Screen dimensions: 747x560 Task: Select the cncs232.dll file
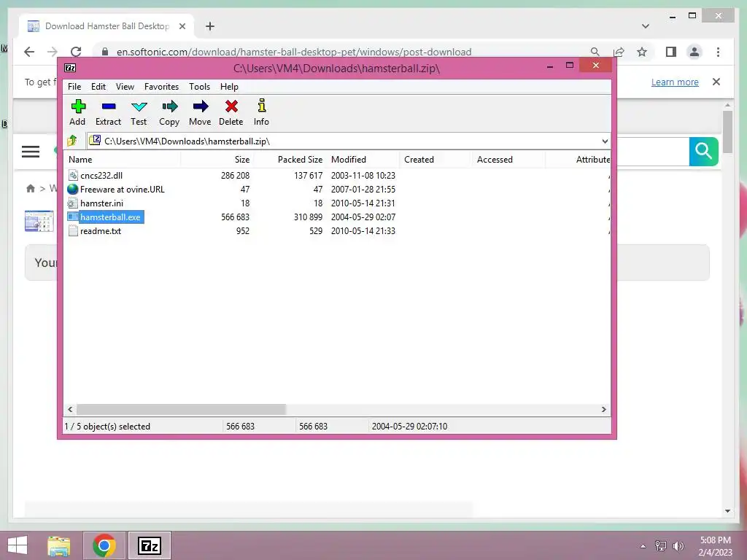click(101, 175)
